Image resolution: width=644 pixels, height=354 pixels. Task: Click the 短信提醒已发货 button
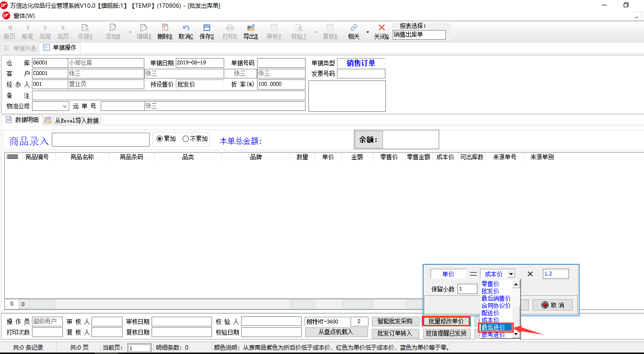pos(446,333)
